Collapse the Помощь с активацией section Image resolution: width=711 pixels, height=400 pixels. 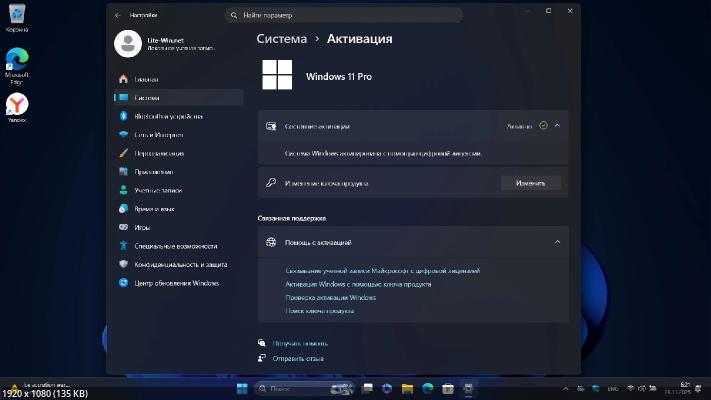click(x=557, y=242)
